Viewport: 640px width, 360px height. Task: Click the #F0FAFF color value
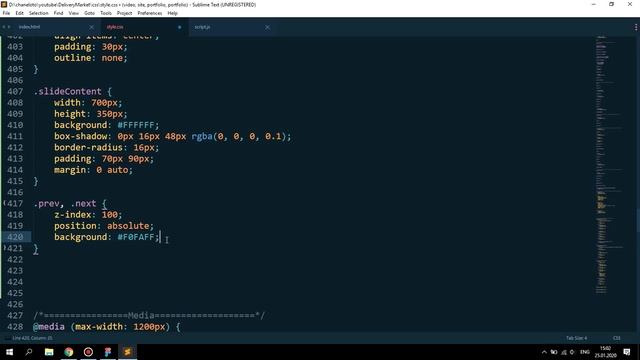coord(136,237)
